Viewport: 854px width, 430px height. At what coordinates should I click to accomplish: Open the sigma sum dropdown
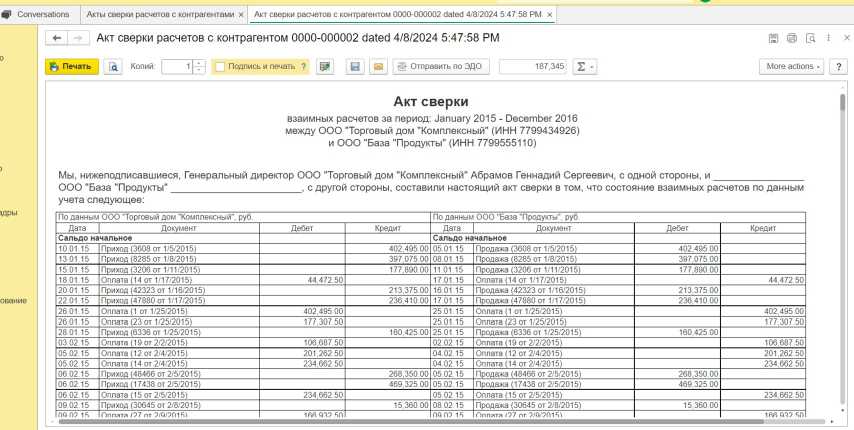(x=585, y=66)
